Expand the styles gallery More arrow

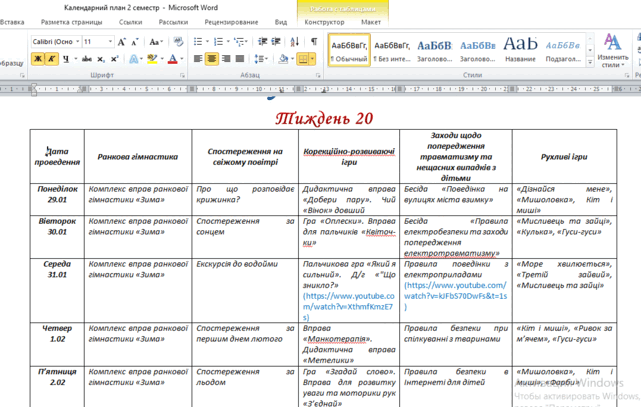(590, 62)
